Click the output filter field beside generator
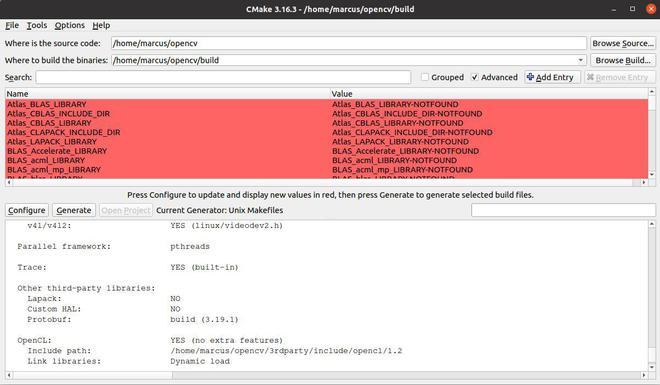The height and width of the screenshot is (385, 660). tap(563, 210)
